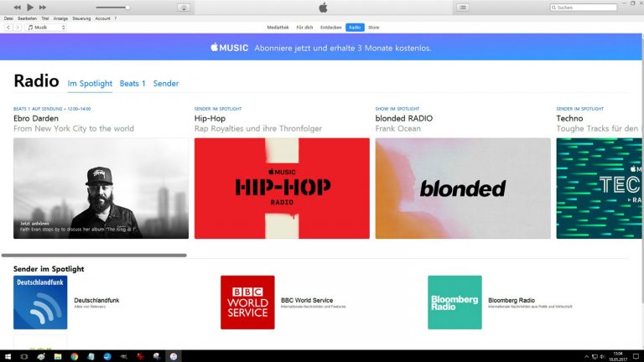Click the Techno station title
Viewport: 644px width, 362px height.
coord(569,118)
